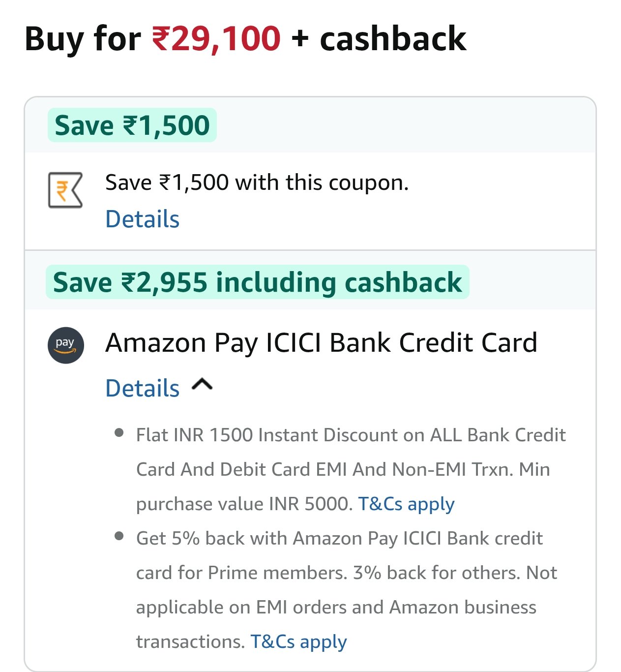621x672 pixels.
Task: Open T&Cs apply for 5% back offer
Action: pos(298,641)
